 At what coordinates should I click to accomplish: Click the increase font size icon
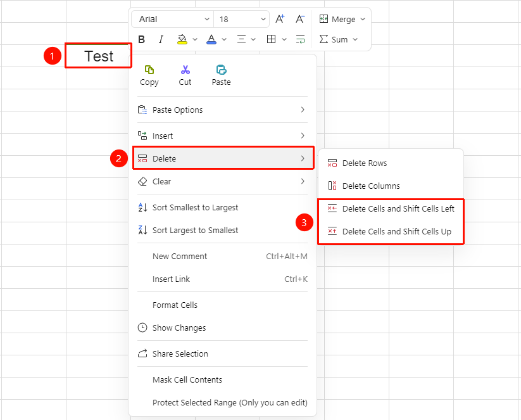click(280, 19)
